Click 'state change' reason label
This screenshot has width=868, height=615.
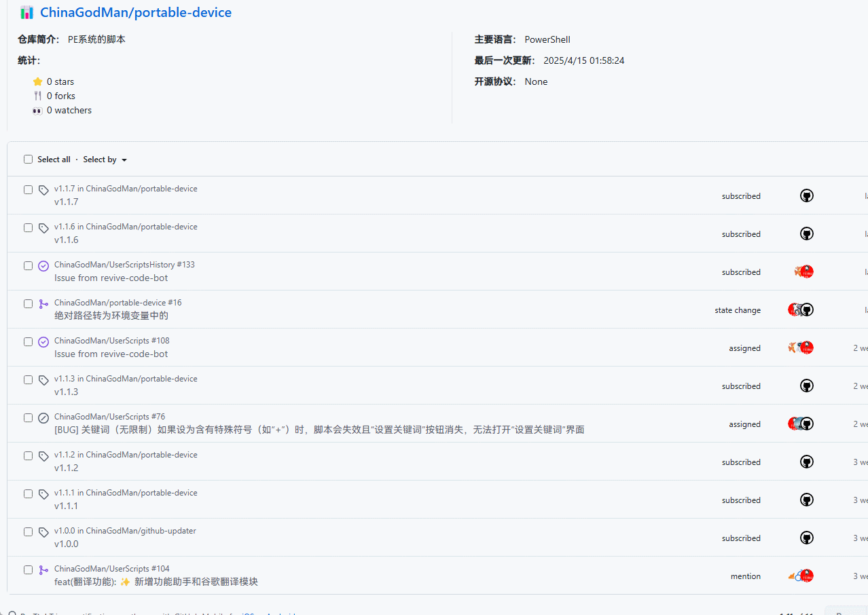pos(738,310)
